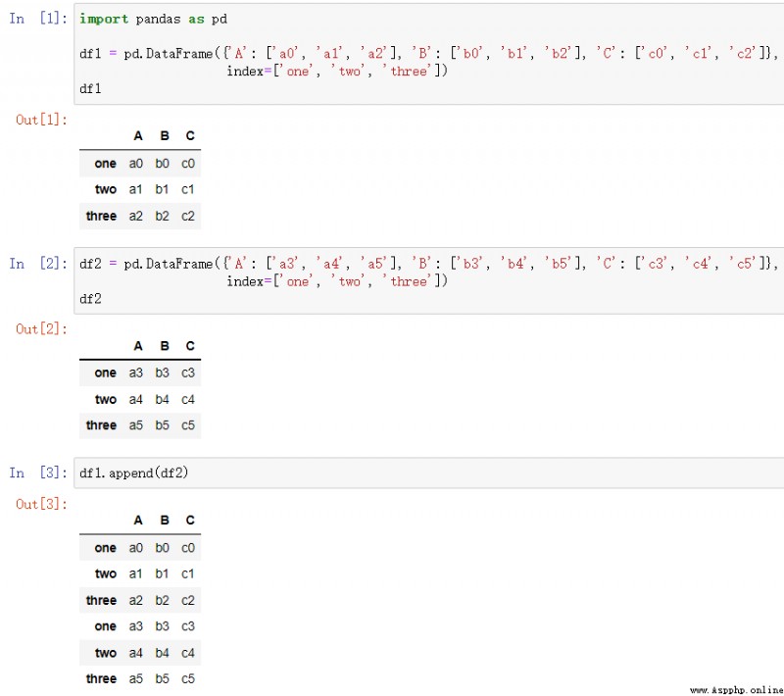This screenshot has height=696, width=784.
Task: Click cell a3 in the Out[2] table
Action: 136,373
